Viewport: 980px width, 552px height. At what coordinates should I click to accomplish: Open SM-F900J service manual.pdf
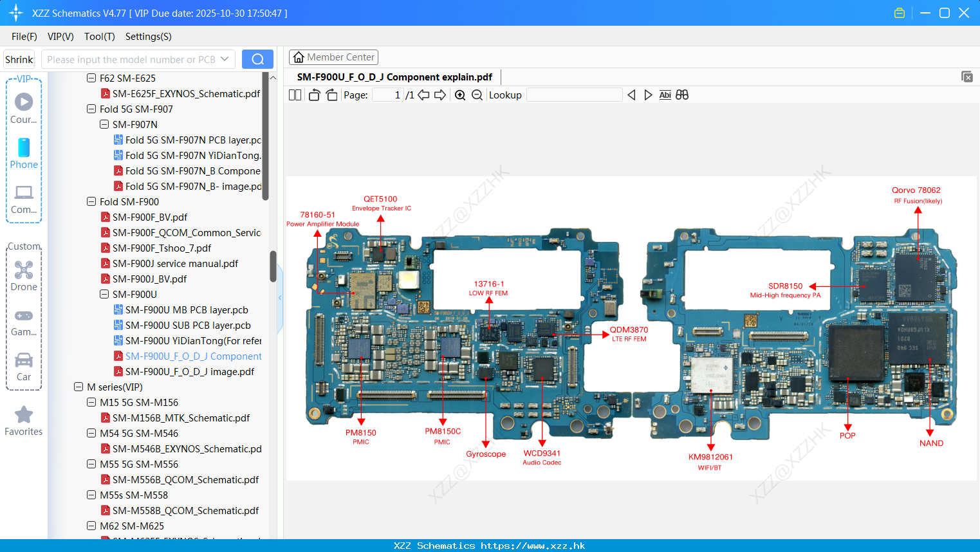[x=169, y=264]
